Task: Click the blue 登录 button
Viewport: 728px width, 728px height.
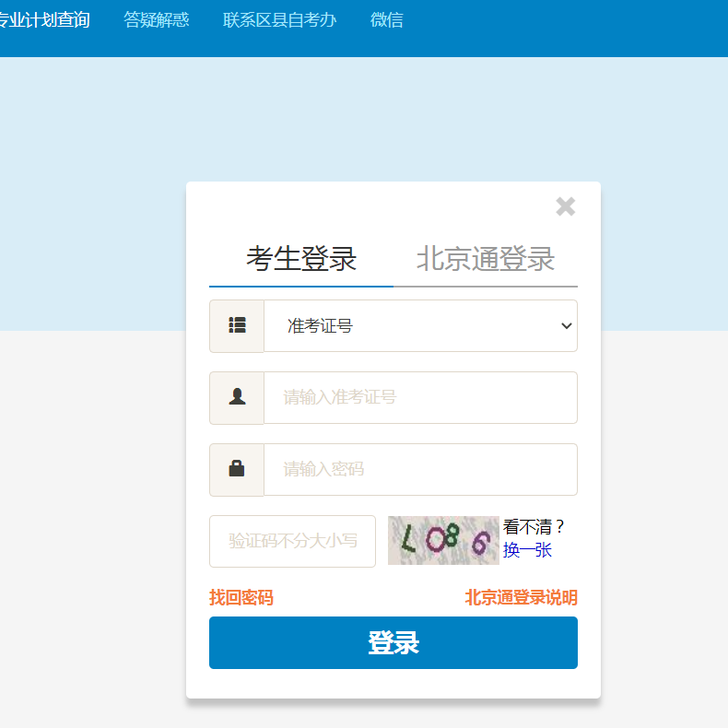Action: click(393, 642)
